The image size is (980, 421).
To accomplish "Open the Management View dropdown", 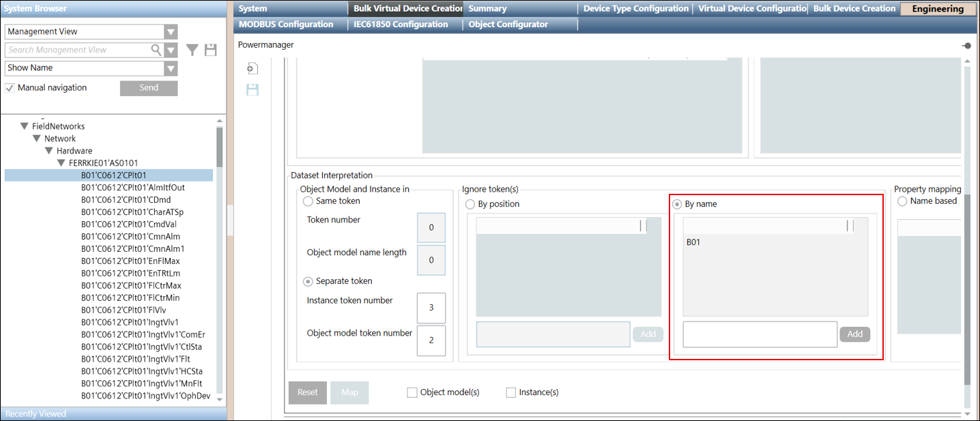I will 171,32.
